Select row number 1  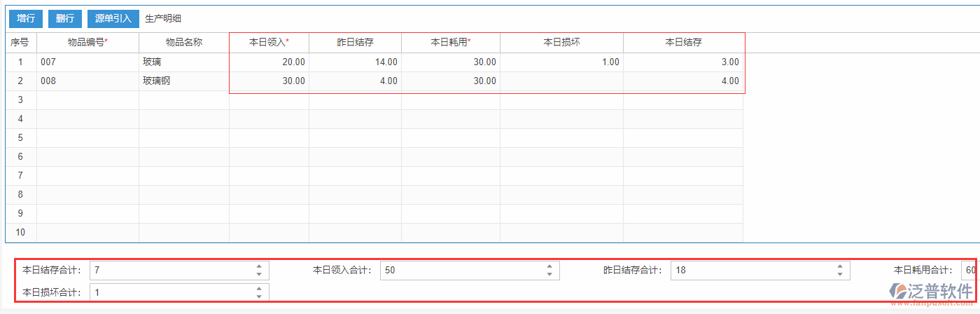20,62
